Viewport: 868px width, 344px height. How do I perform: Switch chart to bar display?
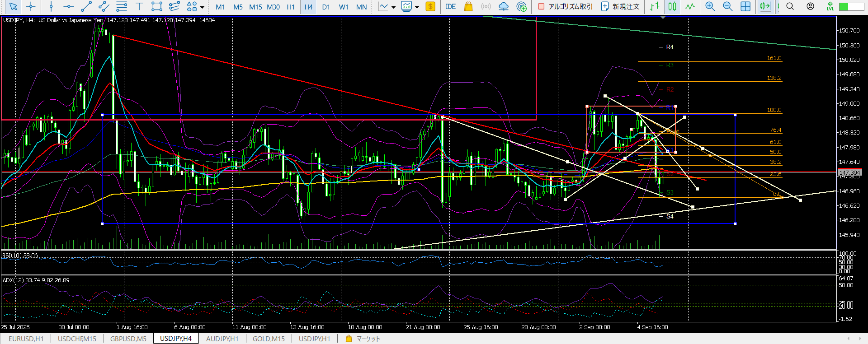pyautogui.click(x=654, y=7)
